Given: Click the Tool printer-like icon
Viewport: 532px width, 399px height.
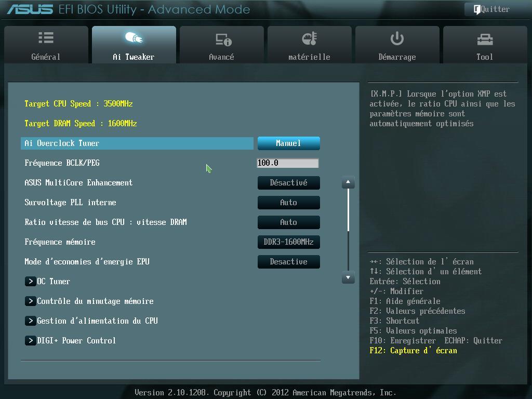Looking at the screenshot, I should (x=485, y=39).
